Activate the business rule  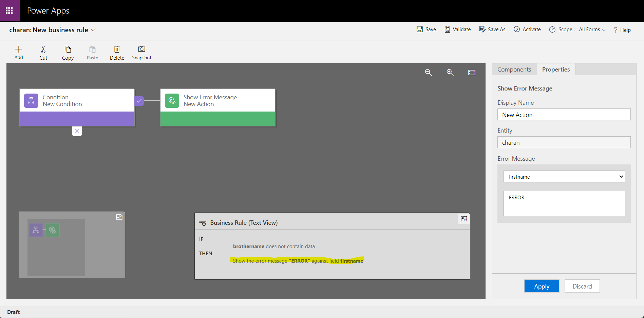coord(527,29)
